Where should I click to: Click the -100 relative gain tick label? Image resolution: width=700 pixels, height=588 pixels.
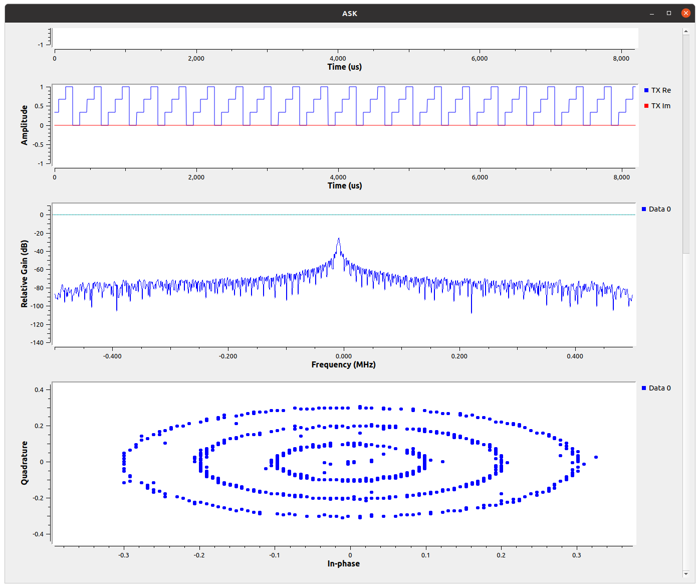pyautogui.click(x=38, y=306)
